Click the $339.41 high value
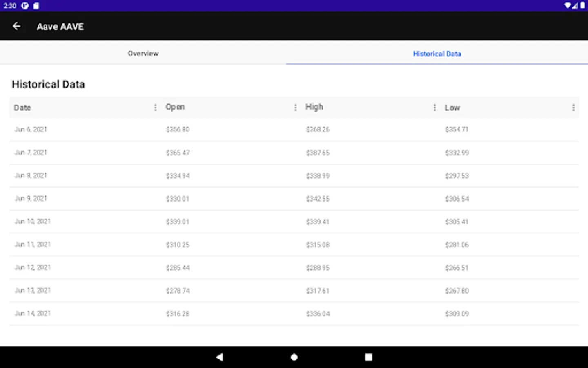 tap(318, 222)
